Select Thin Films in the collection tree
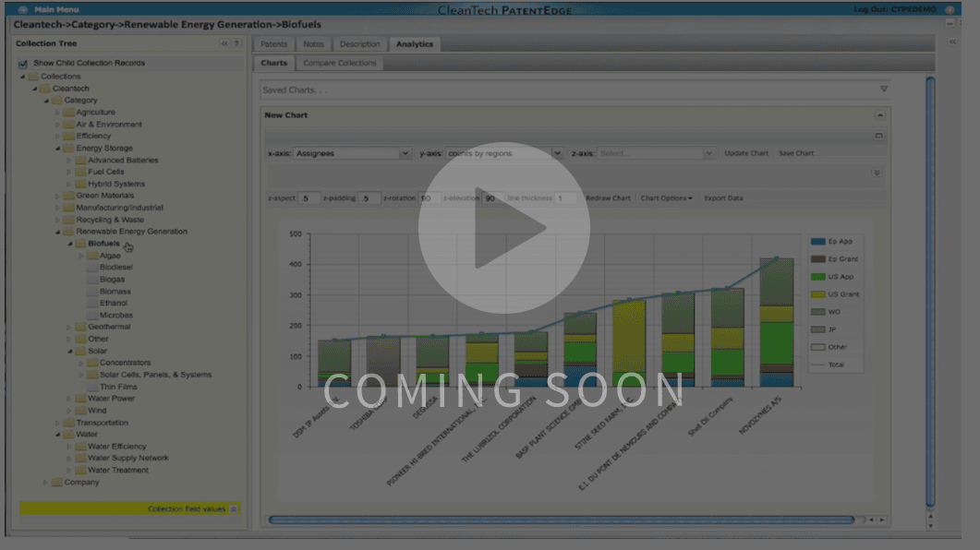The width and height of the screenshot is (980, 550). pos(118,387)
